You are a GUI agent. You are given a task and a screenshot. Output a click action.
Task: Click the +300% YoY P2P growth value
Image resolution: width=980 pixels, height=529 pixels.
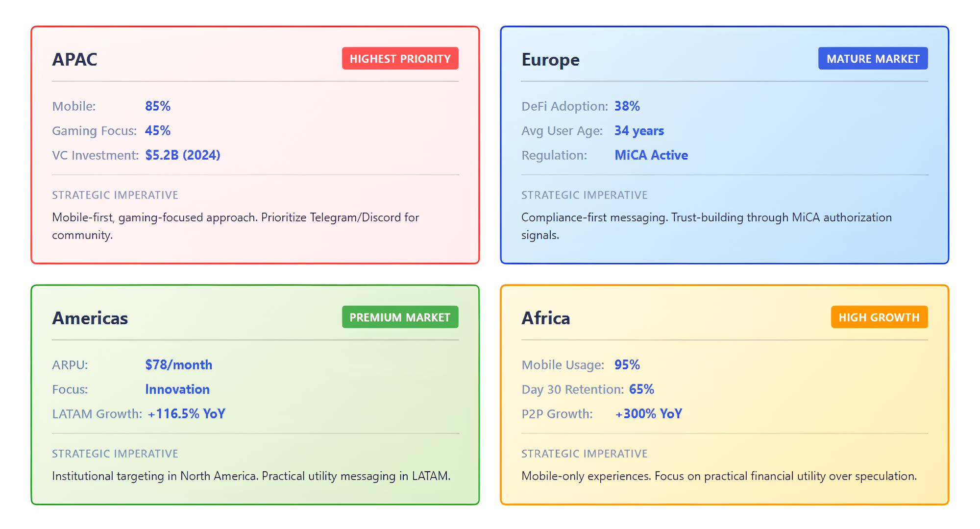(648, 414)
